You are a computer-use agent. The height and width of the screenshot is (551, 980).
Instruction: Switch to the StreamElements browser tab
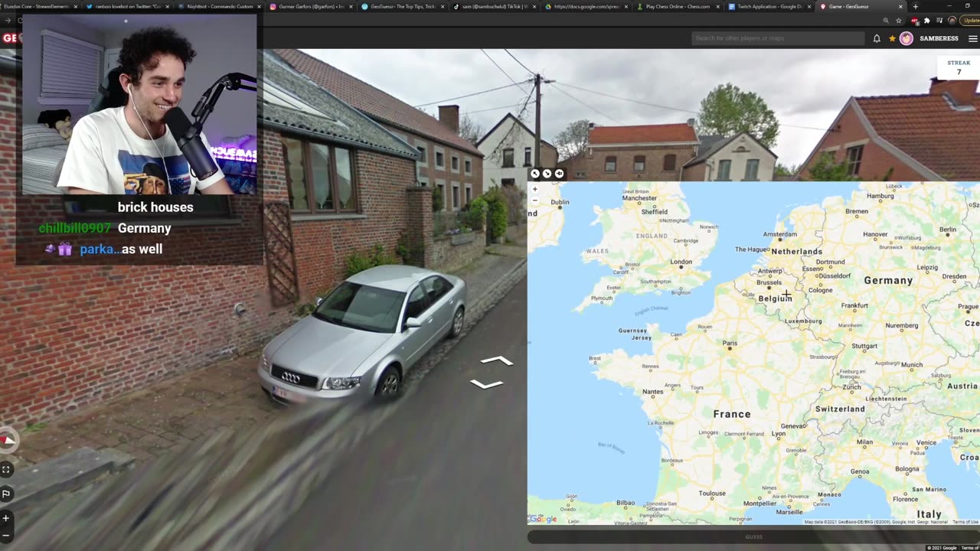pyautogui.click(x=38, y=6)
